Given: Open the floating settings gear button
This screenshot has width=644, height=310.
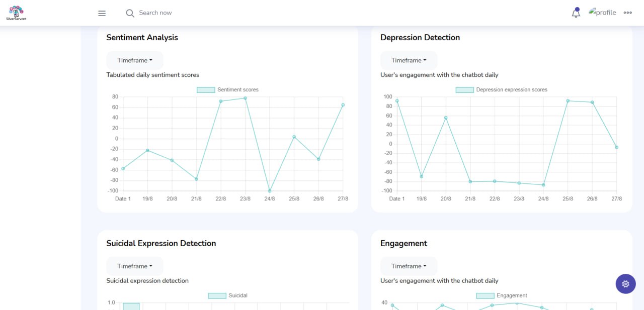Looking at the screenshot, I should pyautogui.click(x=625, y=284).
